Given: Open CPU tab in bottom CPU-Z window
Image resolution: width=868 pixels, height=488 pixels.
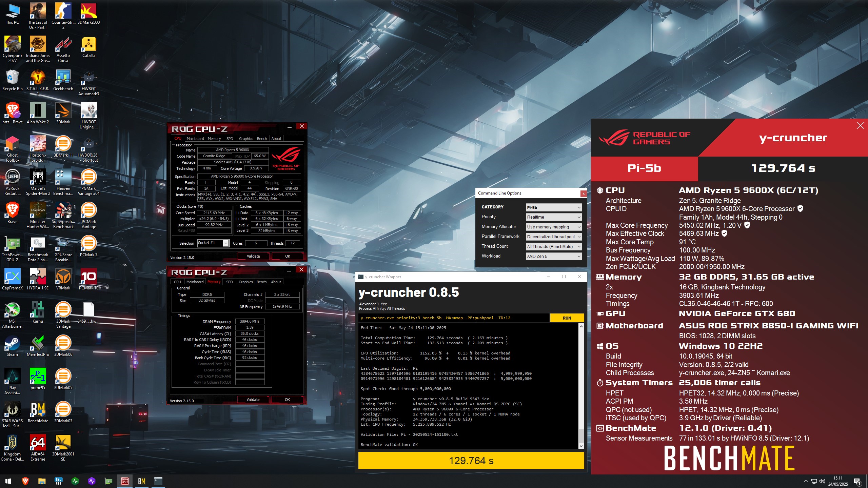Looking at the screenshot, I should point(177,282).
